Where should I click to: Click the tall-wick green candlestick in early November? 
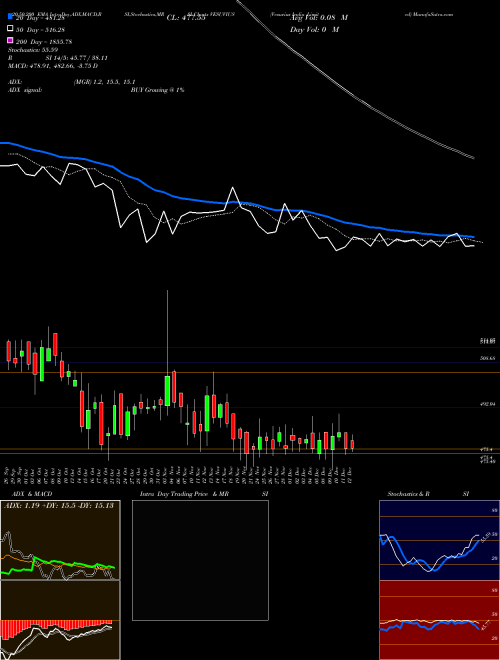tap(168, 391)
